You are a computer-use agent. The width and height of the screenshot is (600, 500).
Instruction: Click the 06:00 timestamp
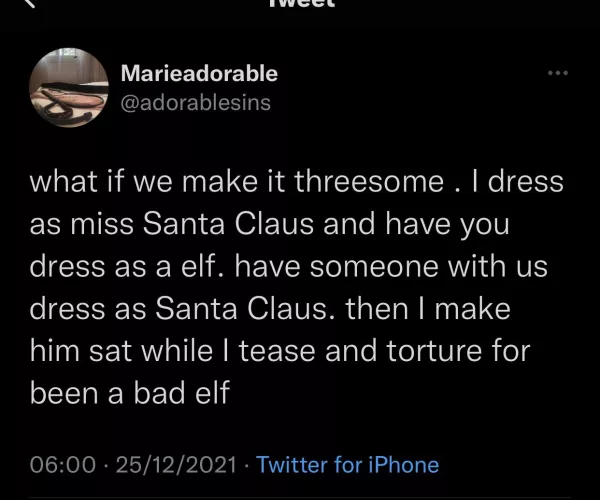coord(64,464)
